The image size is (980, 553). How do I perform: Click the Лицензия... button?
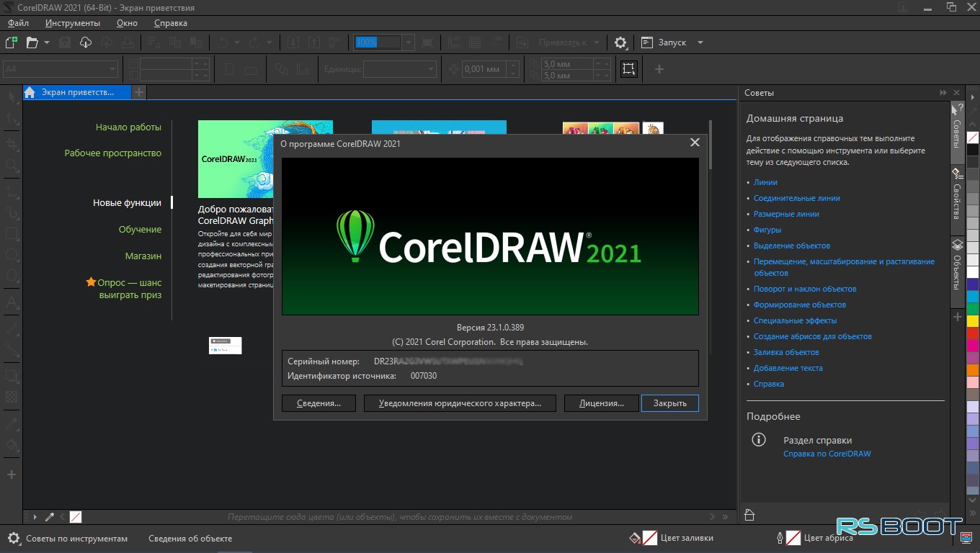point(602,403)
